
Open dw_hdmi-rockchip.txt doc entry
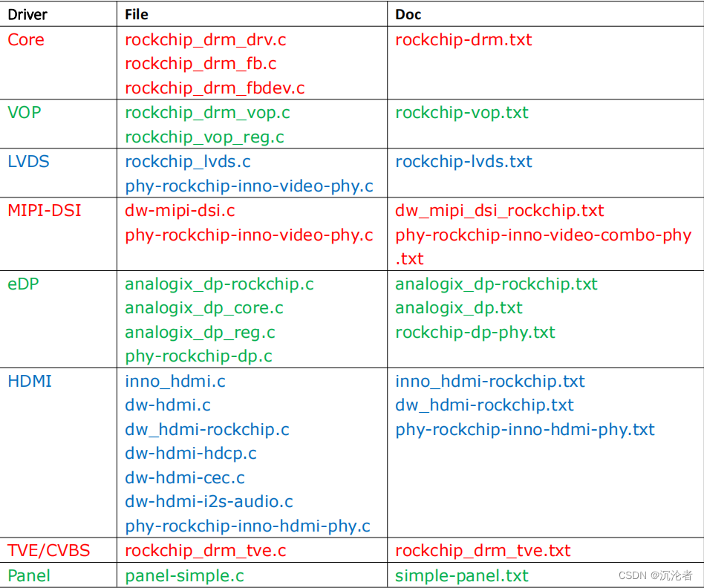point(486,405)
